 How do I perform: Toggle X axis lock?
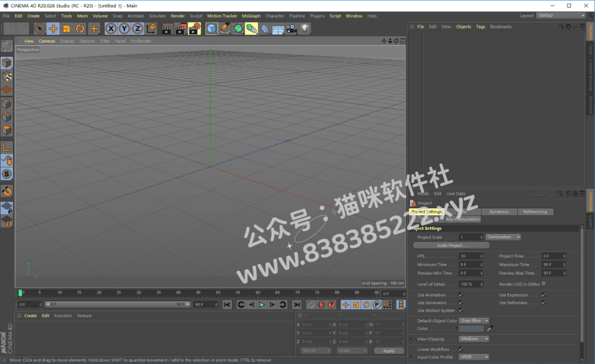111,29
